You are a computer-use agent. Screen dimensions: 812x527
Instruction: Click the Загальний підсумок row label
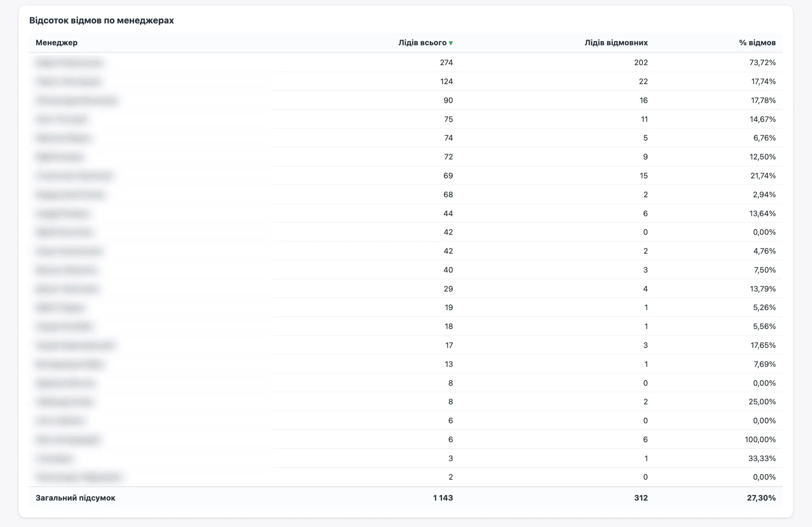click(x=75, y=498)
